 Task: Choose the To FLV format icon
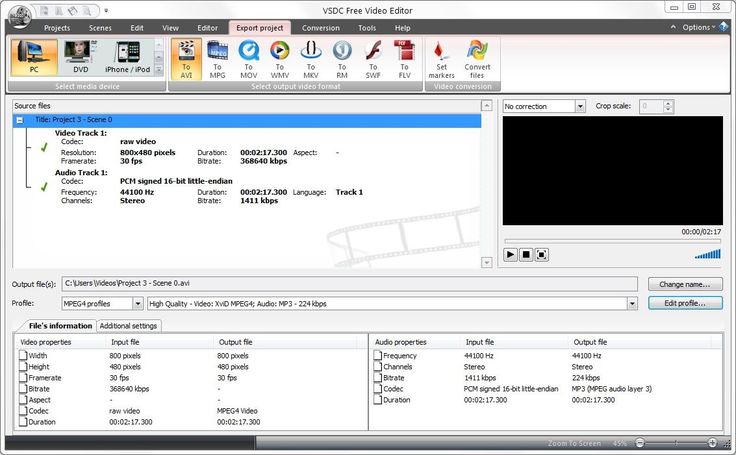(404, 57)
